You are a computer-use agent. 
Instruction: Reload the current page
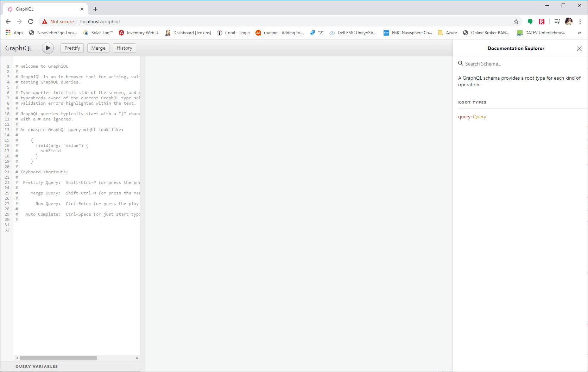(x=31, y=21)
